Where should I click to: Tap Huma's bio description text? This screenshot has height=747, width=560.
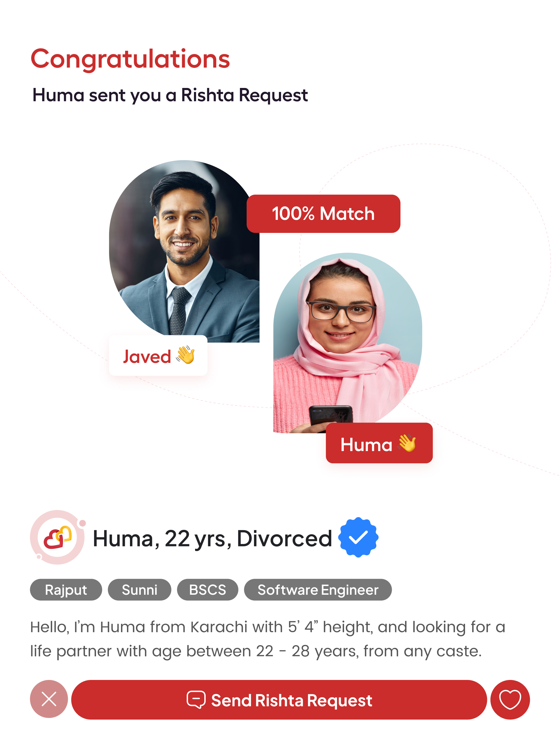[268, 639]
